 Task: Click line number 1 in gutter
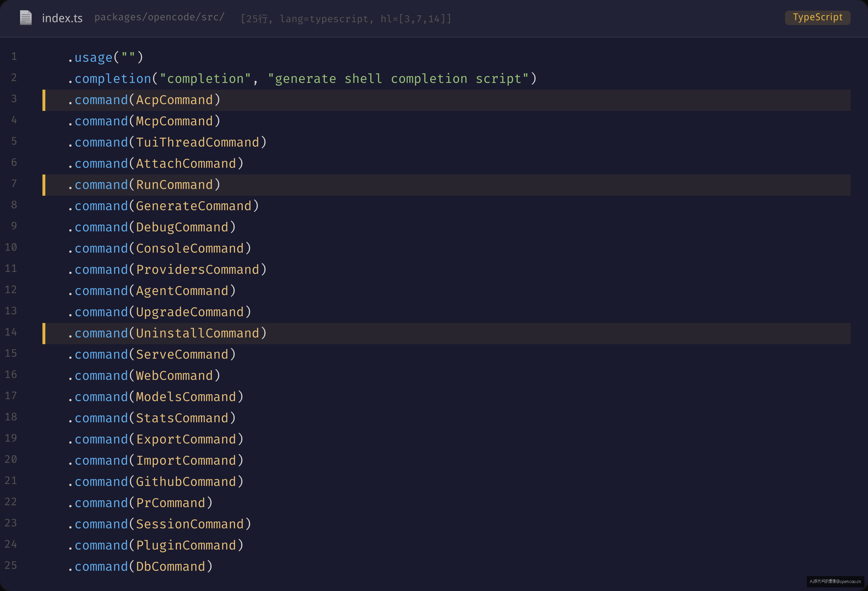click(14, 56)
